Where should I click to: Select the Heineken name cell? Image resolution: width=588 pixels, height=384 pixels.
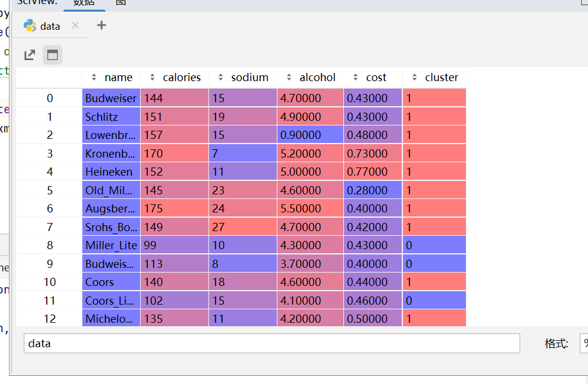pos(112,172)
